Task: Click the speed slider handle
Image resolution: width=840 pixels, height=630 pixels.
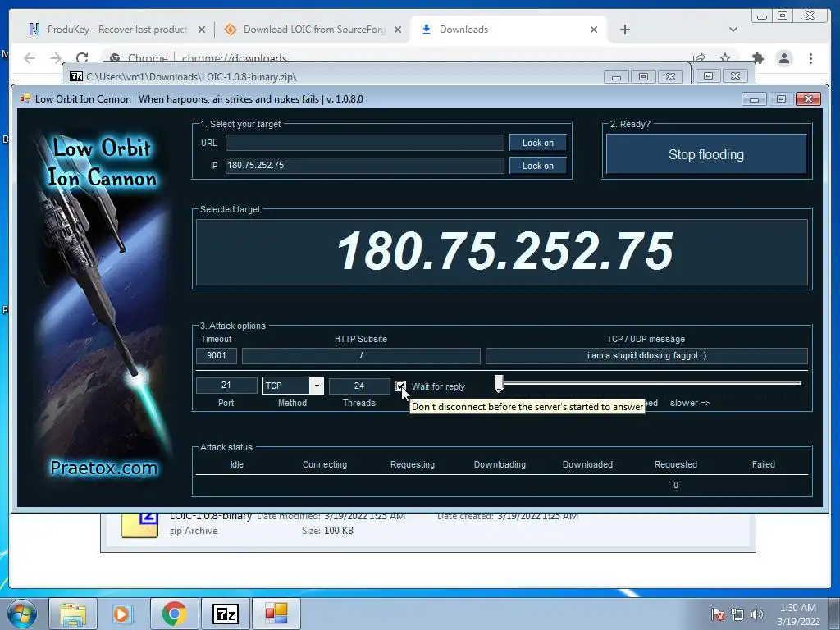Action: click(499, 383)
